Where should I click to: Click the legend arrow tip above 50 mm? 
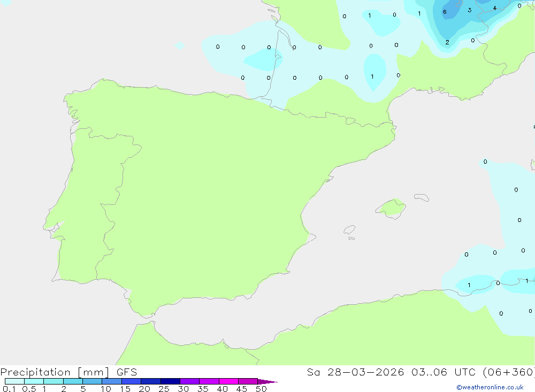coord(267,382)
